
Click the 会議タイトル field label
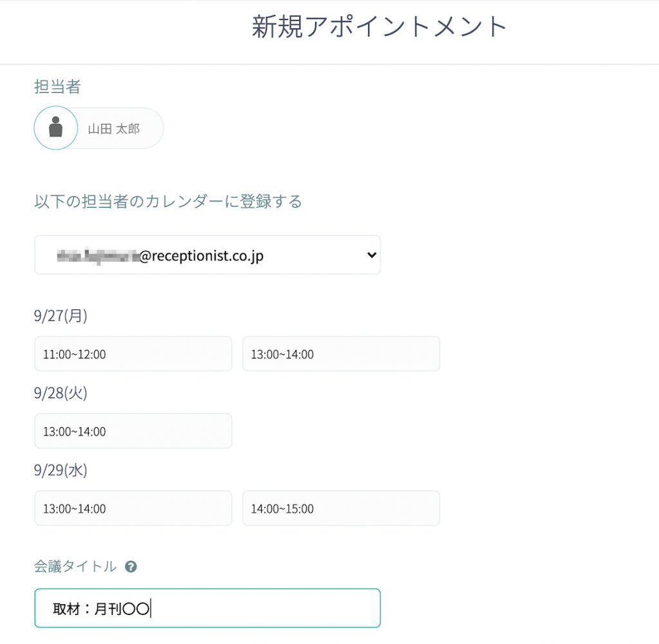(x=75, y=566)
